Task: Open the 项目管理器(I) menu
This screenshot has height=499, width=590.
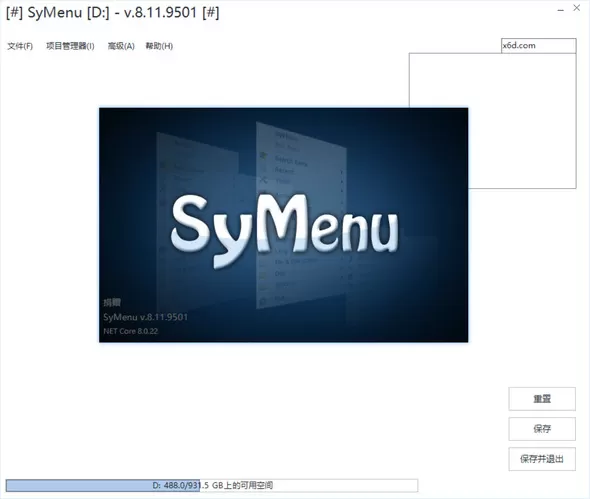Action: [x=70, y=46]
